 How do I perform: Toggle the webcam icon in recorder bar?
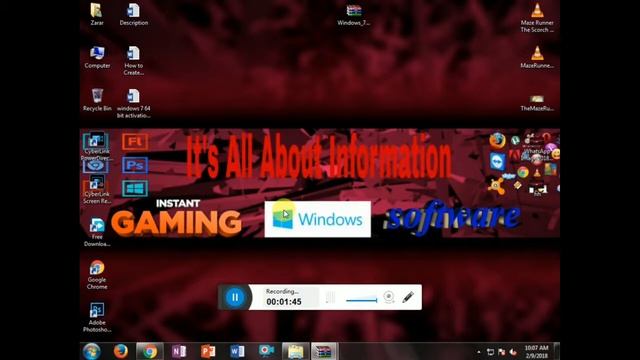389,297
